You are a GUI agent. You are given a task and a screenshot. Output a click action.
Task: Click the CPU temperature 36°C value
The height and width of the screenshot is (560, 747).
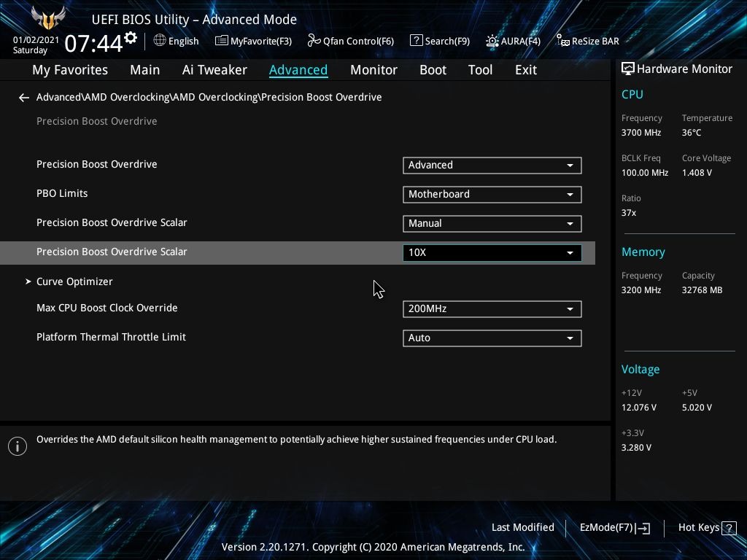click(x=692, y=133)
